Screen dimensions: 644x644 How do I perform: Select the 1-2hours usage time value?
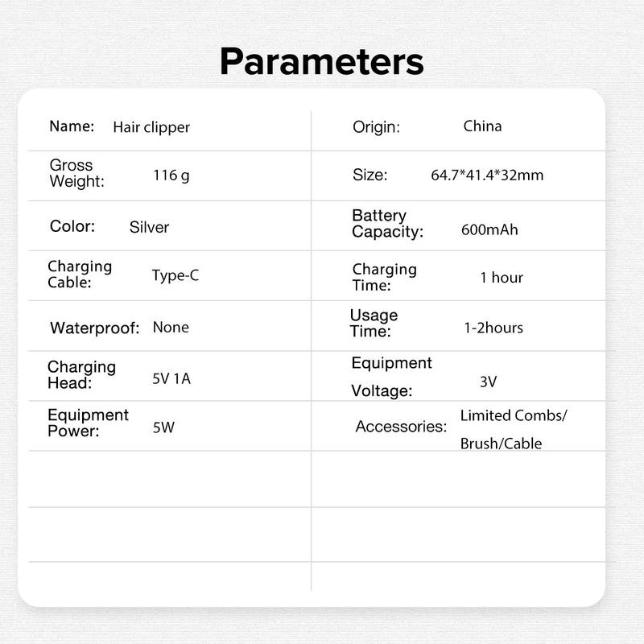[x=493, y=328]
